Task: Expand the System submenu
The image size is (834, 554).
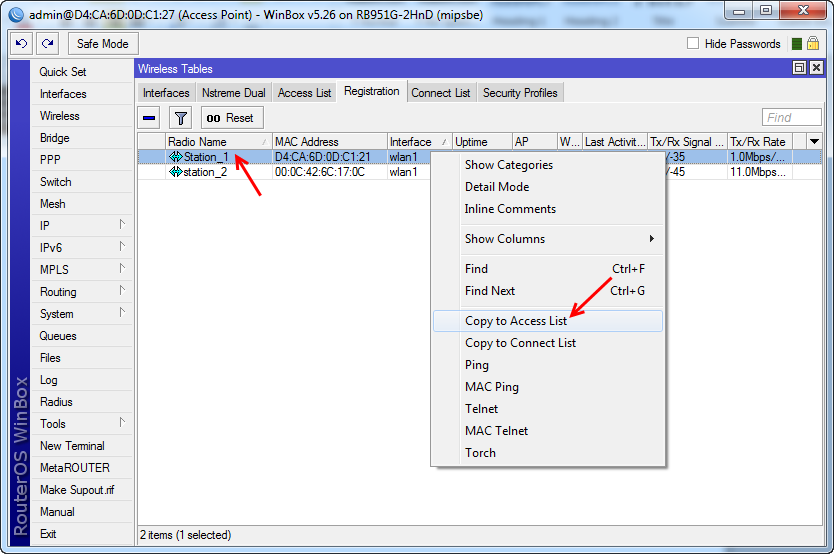Action: pos(122,313)
